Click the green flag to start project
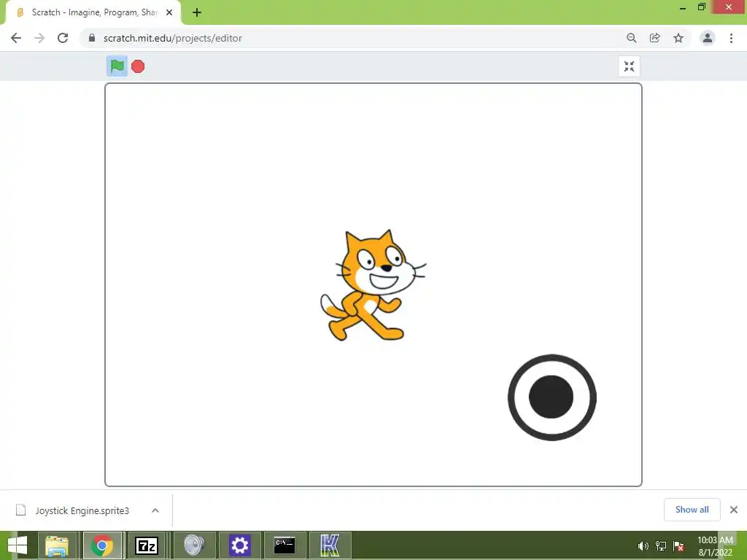The height and width of the screenshot is (560, 747). [117, 66]
